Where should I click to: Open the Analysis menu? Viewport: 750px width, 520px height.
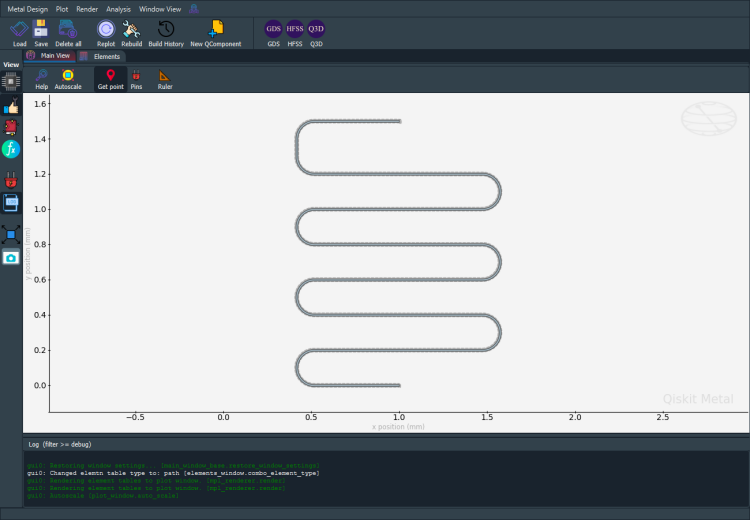(118, 9)
